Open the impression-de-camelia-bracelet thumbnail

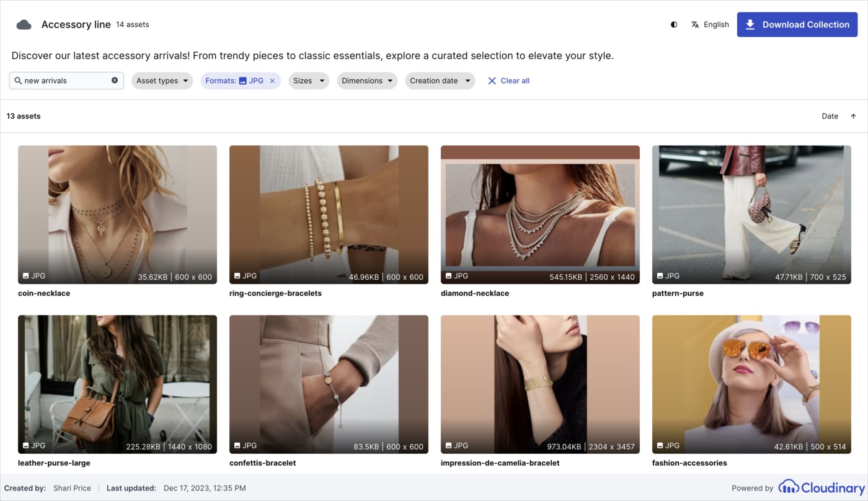pos(540,384)
